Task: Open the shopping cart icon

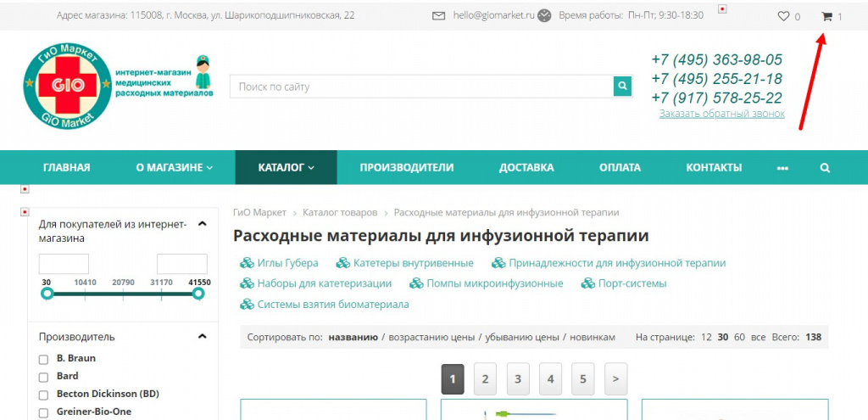Action: 826,16
